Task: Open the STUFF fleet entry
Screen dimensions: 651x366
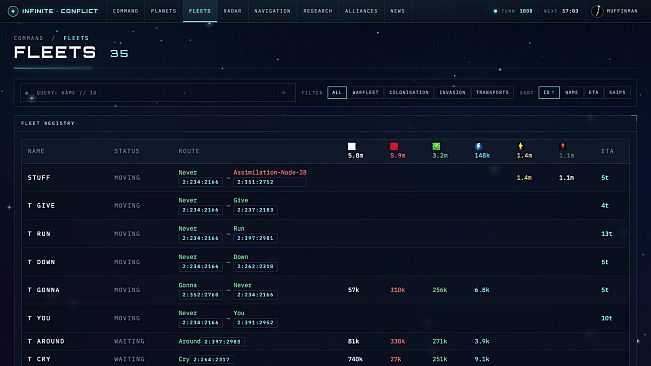Action: pos(39,178)
